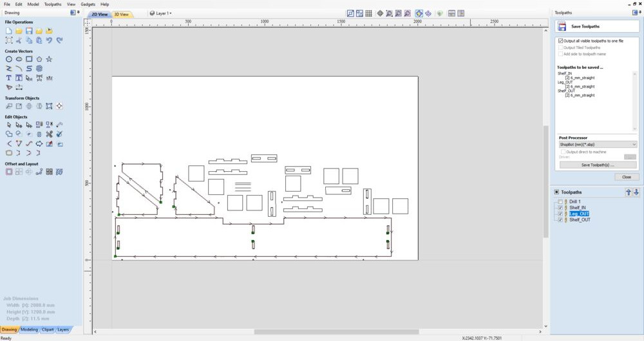Select the Shelf_IN toolpath name
Screen dimensions: 644x341
pyautogui.click(x=578, y=208)
